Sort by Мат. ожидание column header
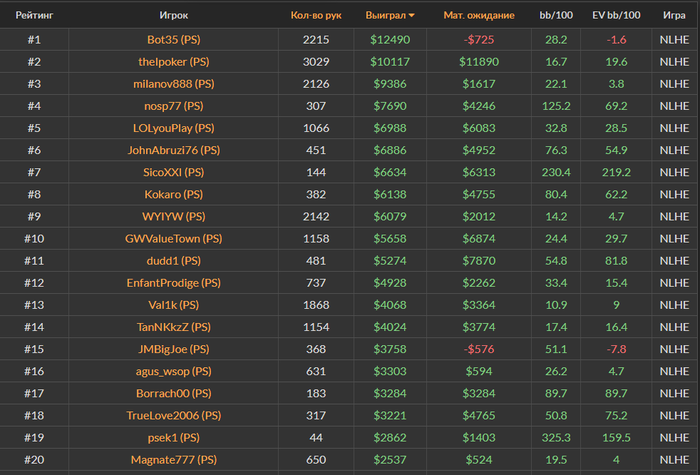The width and height of the screenshot is (700, 475). [x=479, y=16]
